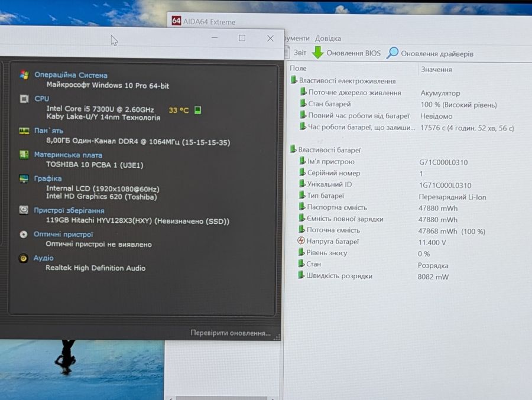Select the Ємність повної зарядки row label
The height and width of the screenshot is (400, 532).
(x=345, y=219)
